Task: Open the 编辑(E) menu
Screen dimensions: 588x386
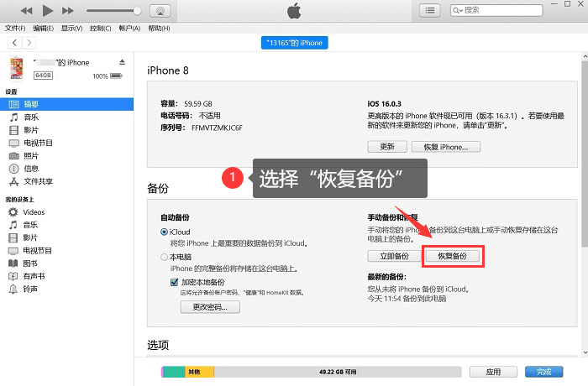Action: (43, 28)
